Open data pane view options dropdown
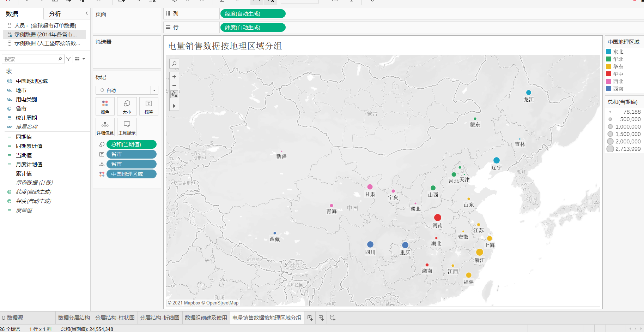 (80, 59)
